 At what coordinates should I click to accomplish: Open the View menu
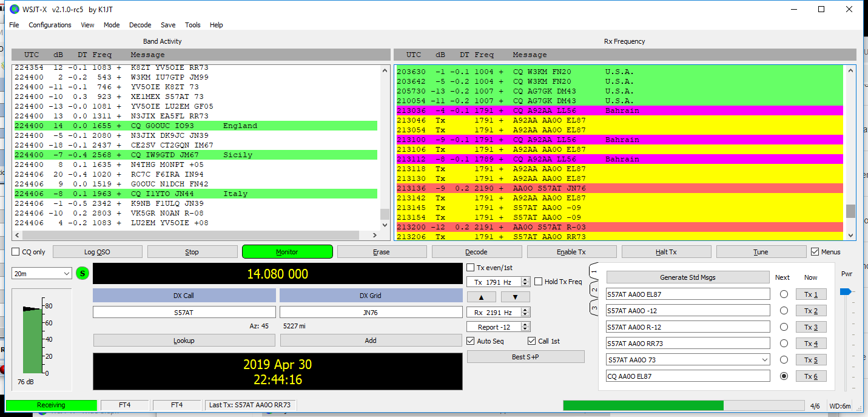point(87,25)
